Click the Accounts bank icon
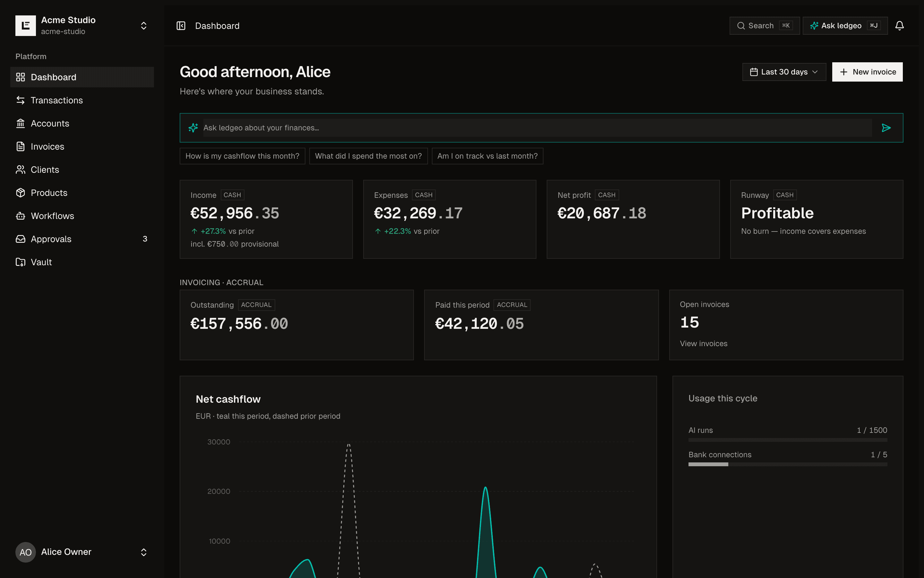924x578 pixels. (21, 124)
